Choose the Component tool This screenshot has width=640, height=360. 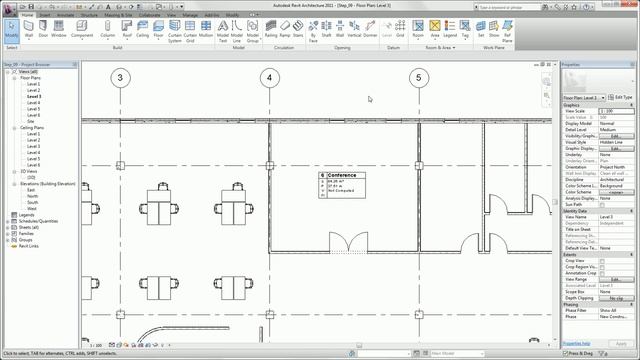[82, 29]
